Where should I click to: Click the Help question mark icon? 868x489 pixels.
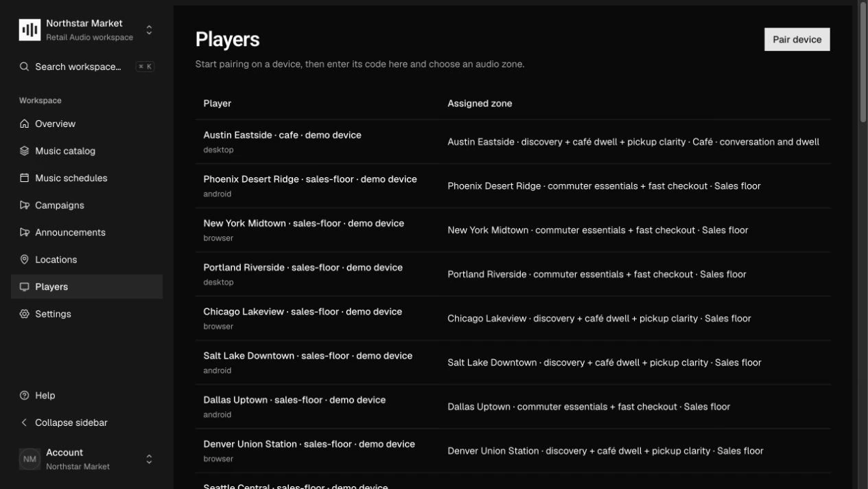25,396
